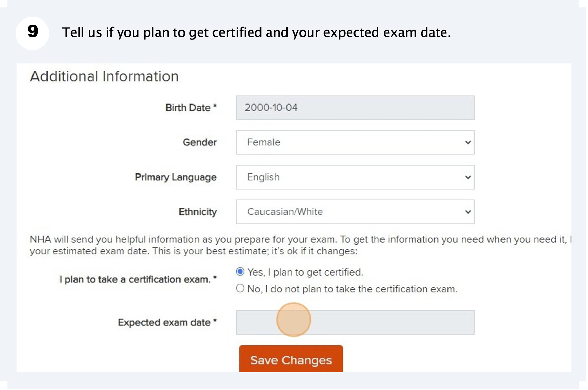The image size is (588, 390).
Task: Click the Expected exam date field
Action: (x=355, y=322)
